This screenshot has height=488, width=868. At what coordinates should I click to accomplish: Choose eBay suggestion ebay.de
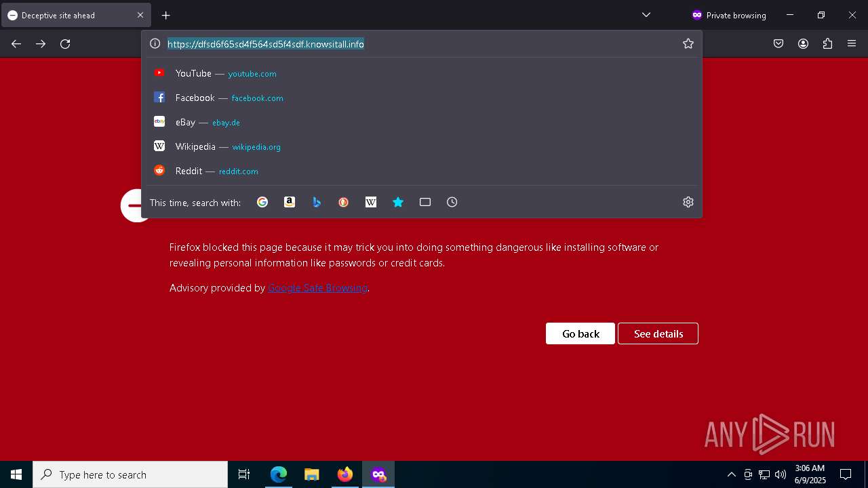pyautogui.click(x=421, y=122)
